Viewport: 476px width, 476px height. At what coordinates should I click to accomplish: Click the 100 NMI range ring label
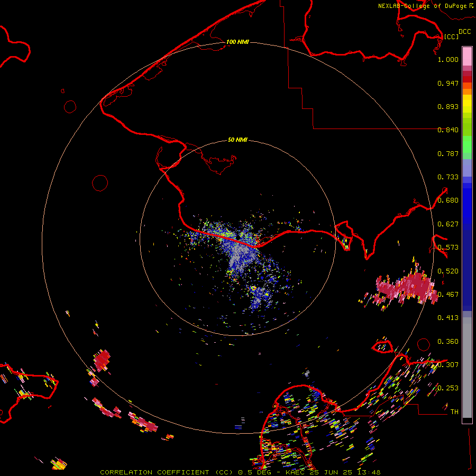point(237,42)
